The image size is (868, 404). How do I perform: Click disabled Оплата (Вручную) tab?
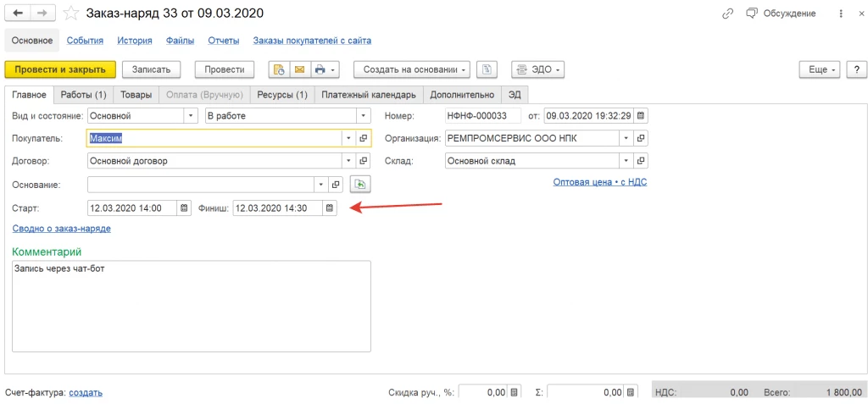tap(205, 95)
